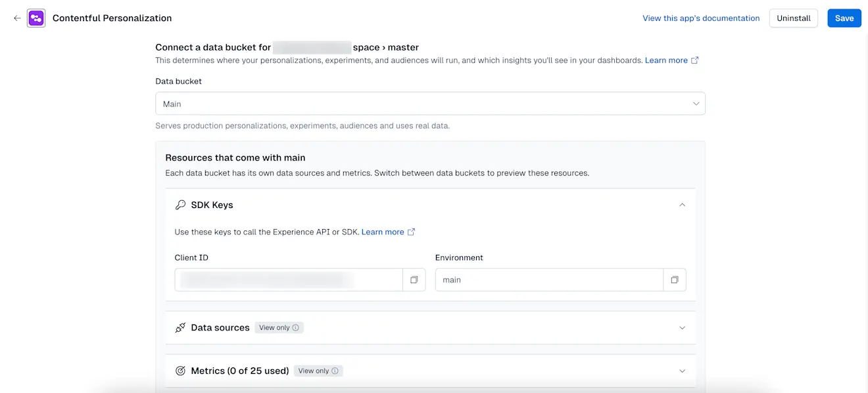This screenshot has width=868, height=393.
Task: Expand the Data sources section
Action: 682,327
